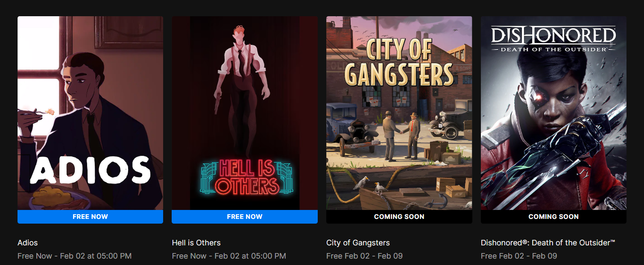Click Dishonored Free Feb 02 - Feb 09 text
This screenshot has height=265, width=644.
click(x=519, y=256)
